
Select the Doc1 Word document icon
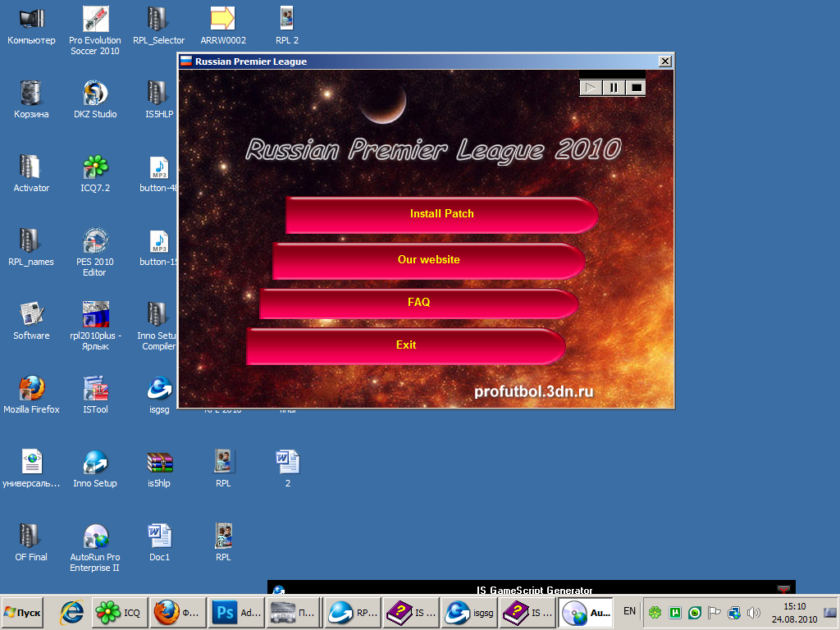159,543
